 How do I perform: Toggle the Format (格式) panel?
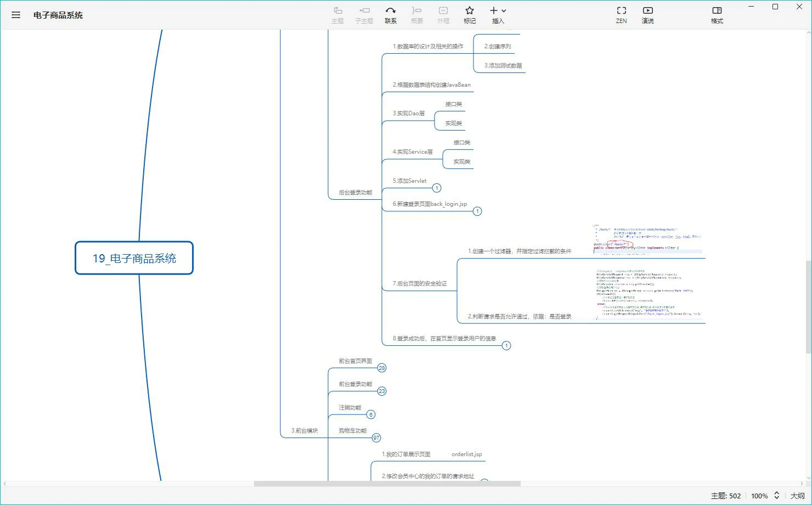[717, 15]
